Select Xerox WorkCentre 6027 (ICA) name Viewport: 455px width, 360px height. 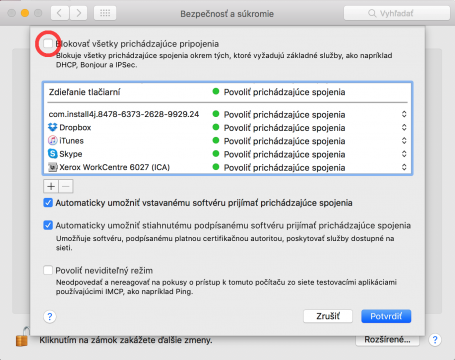click(x=115, y=167)
